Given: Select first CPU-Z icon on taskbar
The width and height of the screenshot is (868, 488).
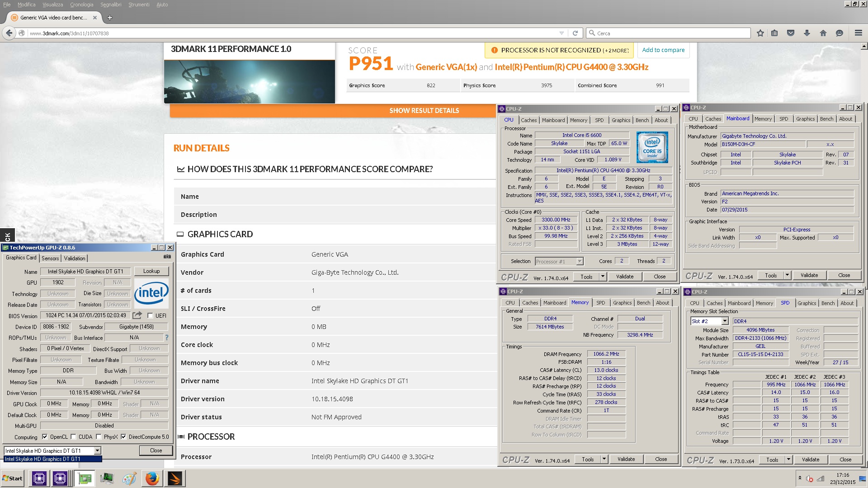Looking at the screenshot, I should pos(39,479).
